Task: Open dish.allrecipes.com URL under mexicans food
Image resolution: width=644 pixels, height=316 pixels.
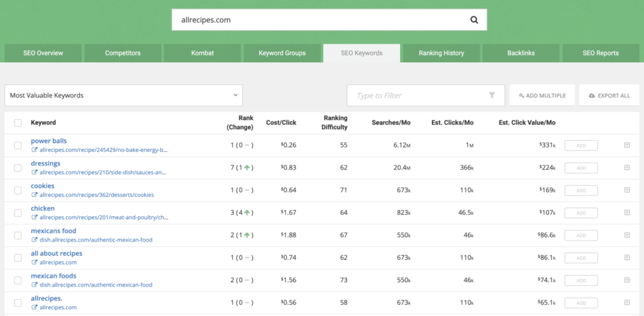Action: [96, 239]
